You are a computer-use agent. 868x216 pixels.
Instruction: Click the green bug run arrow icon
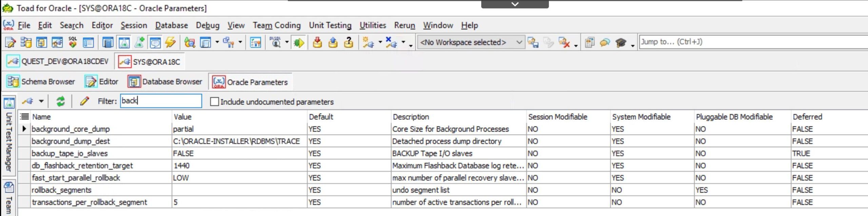pyautogui.click(x=299, y=43)
